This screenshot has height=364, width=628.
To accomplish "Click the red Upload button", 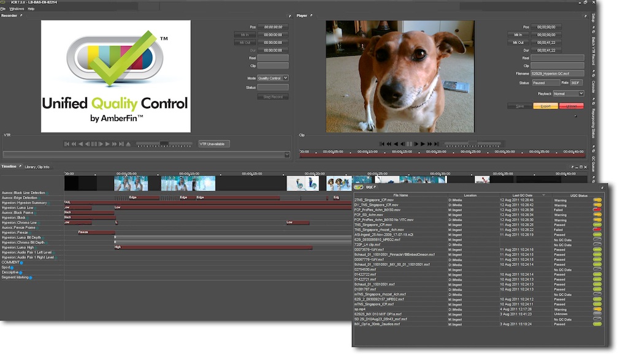I will (x=571, y=106).
